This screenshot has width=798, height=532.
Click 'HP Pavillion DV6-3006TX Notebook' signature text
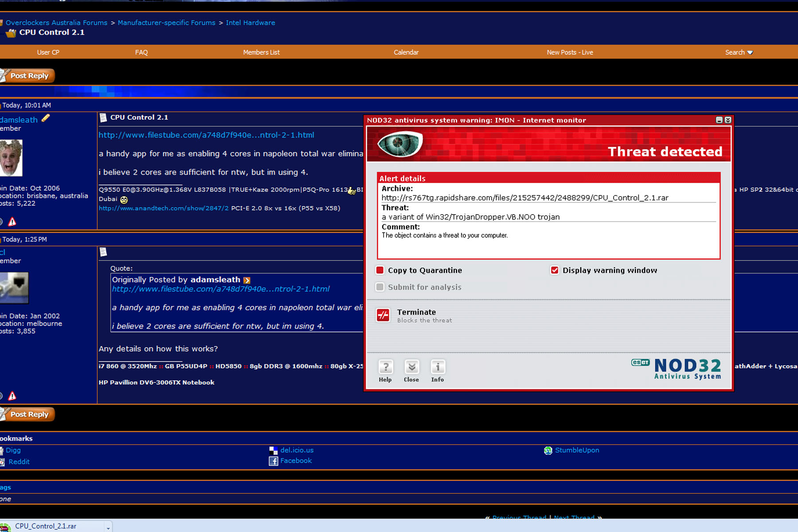click(x=156, y=382)
